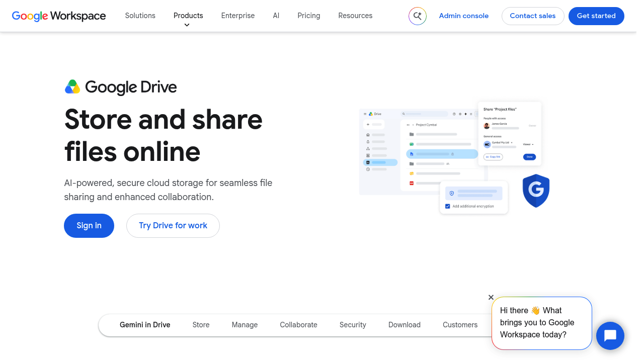The image size is (644, 362).
Task: Open the chat bubble icon button
Action: tap(610, 336)
